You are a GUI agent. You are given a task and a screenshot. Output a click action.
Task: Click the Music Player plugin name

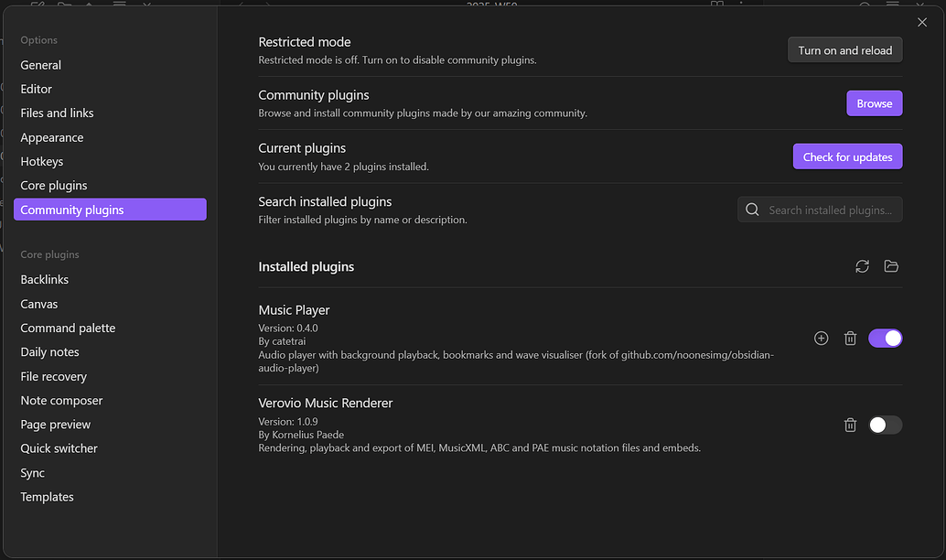(294, 310)
